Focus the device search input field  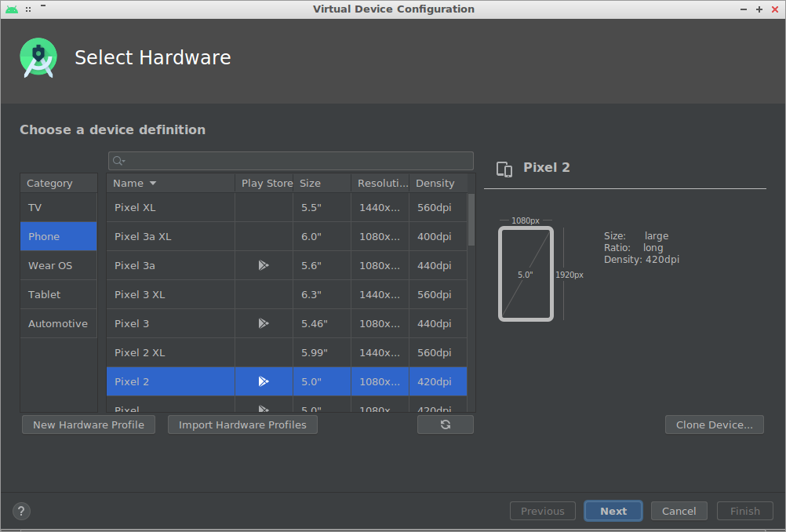291,161
